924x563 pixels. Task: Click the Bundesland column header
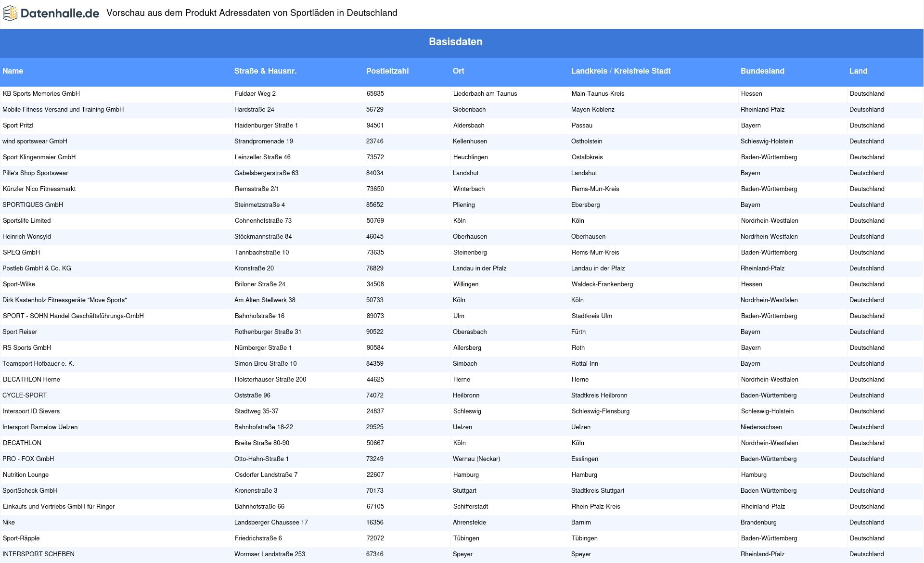762,71
